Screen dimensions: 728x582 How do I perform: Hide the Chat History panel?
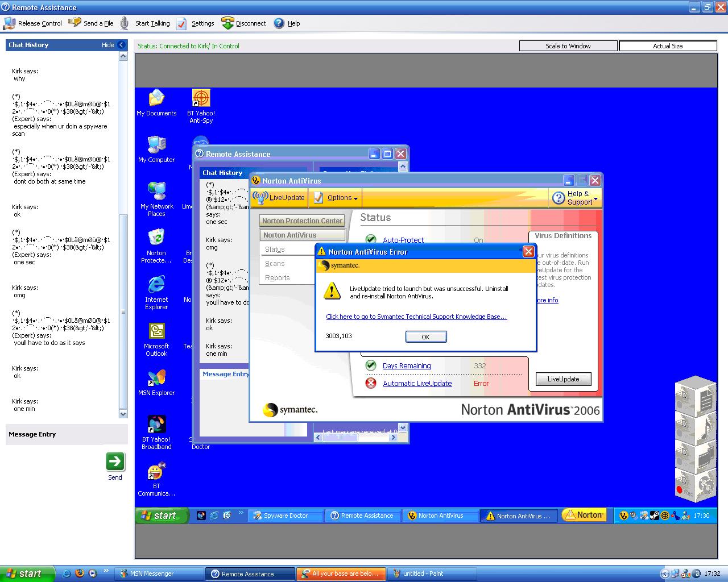[114, 45]
